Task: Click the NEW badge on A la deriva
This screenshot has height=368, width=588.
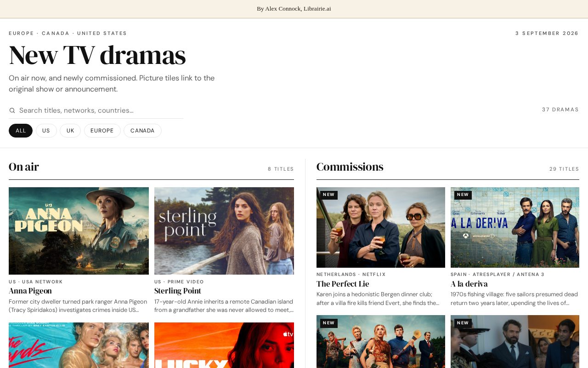Action: 463,195
